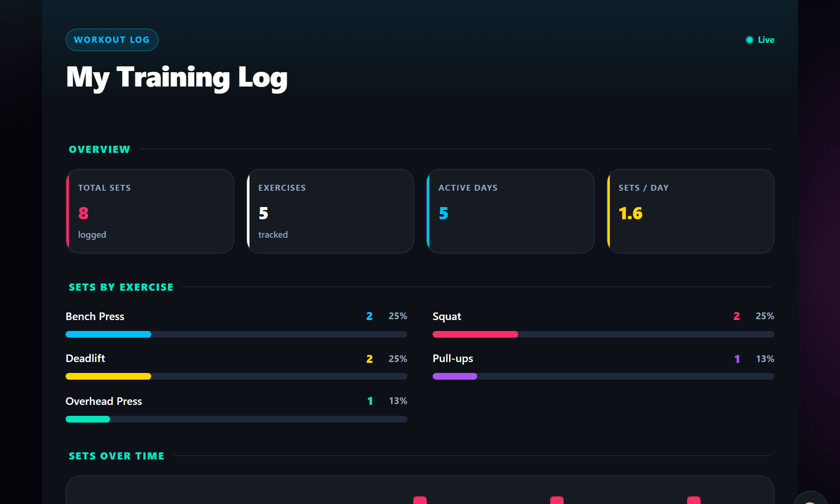Click the SETS OVER TIME header
This screenshot has height=504, width=840.
[x=116, y=456]
